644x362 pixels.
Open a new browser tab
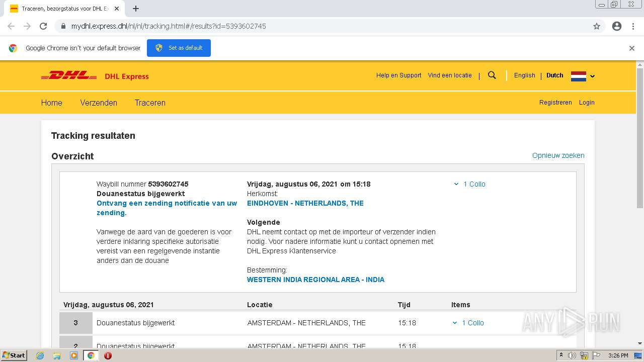[x=136, y=9]
